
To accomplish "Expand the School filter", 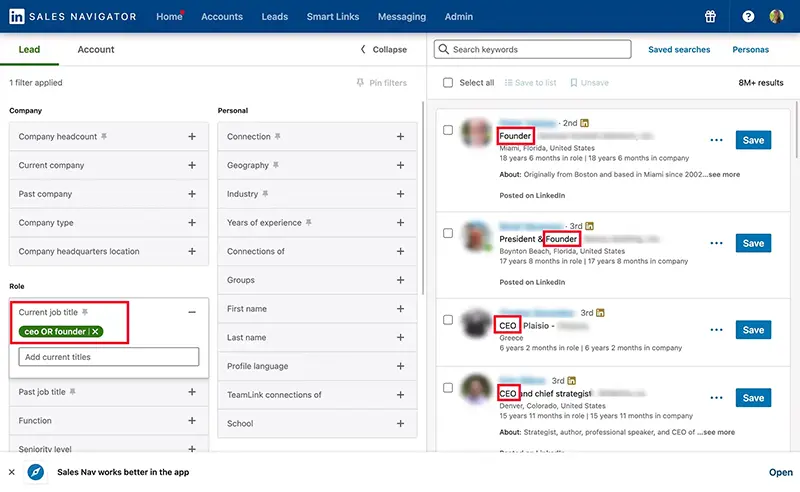I will [x=401, y=424].
